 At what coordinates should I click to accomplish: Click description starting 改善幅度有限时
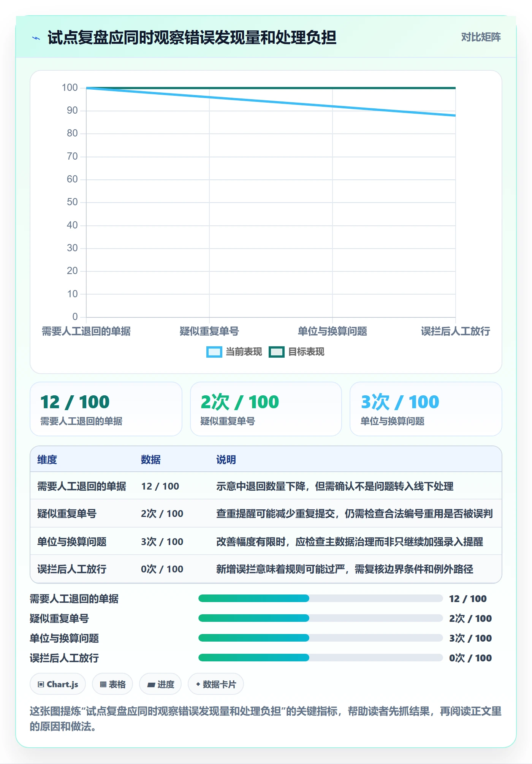[x=350, y=541]
